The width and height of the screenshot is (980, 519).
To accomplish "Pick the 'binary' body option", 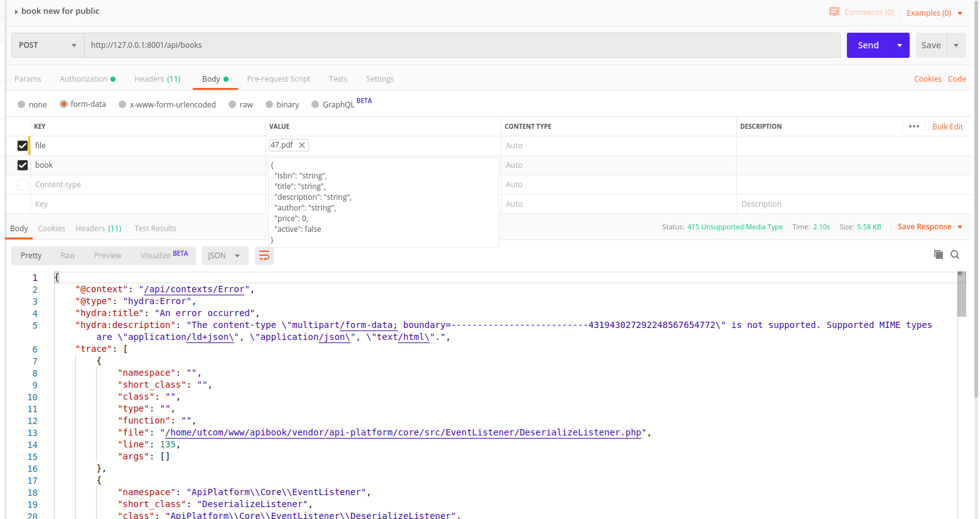I will [x=269, y=104].
